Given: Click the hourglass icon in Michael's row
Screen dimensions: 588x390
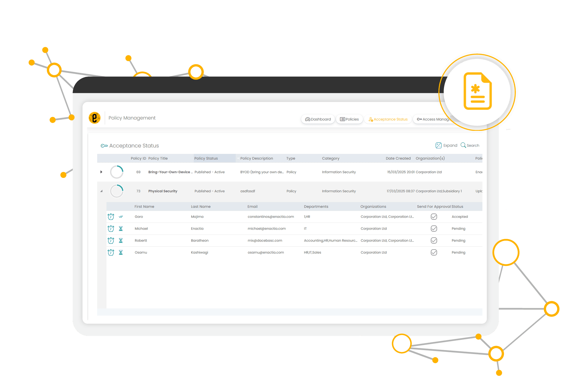Looking at the screenshot, I should coord(121,229).
